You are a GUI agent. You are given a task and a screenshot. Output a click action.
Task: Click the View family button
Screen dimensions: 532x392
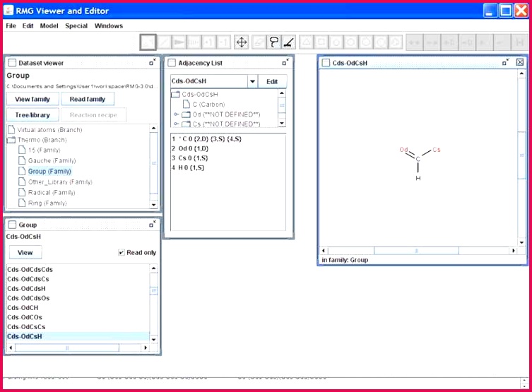(32, 99)
